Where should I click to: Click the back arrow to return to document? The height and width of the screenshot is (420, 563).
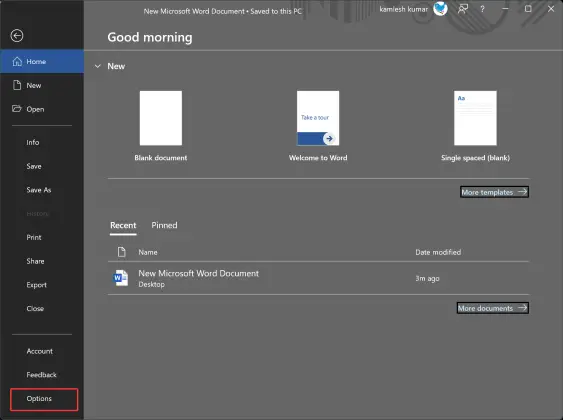pos(17,36)
